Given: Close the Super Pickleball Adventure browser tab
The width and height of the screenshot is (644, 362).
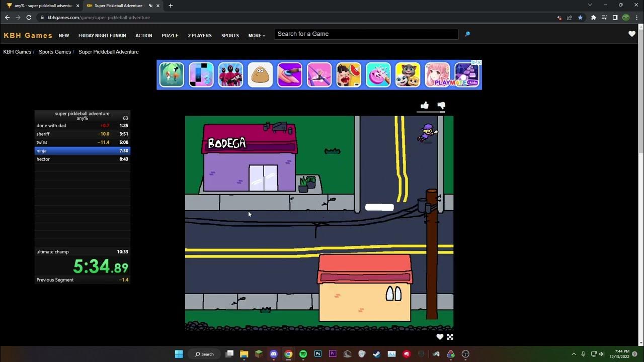Looking at the screenshot, I should pos(158,6).
